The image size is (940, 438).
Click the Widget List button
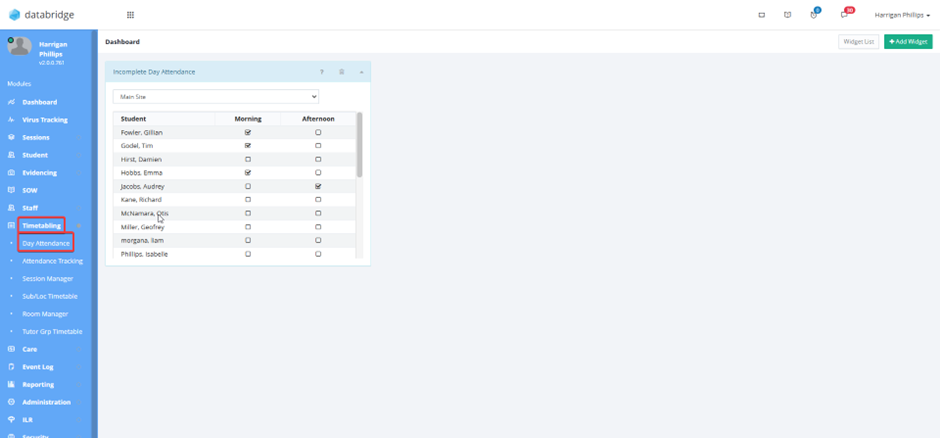[858, 41]
